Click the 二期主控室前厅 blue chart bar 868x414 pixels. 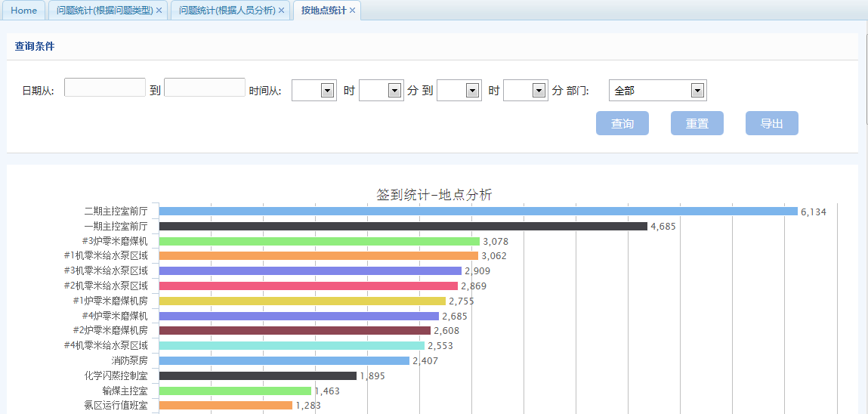(477, 212)
